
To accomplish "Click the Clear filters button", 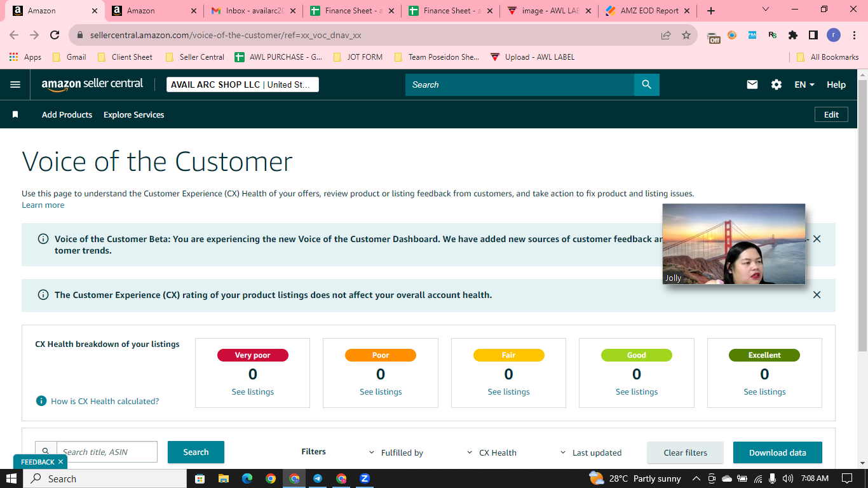I will 686,452.
